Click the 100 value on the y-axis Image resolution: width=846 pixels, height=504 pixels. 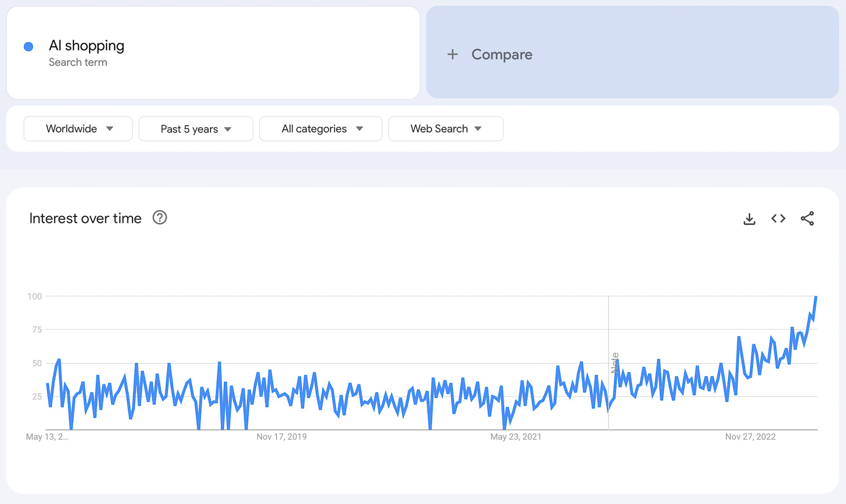(x=35, y=297)
